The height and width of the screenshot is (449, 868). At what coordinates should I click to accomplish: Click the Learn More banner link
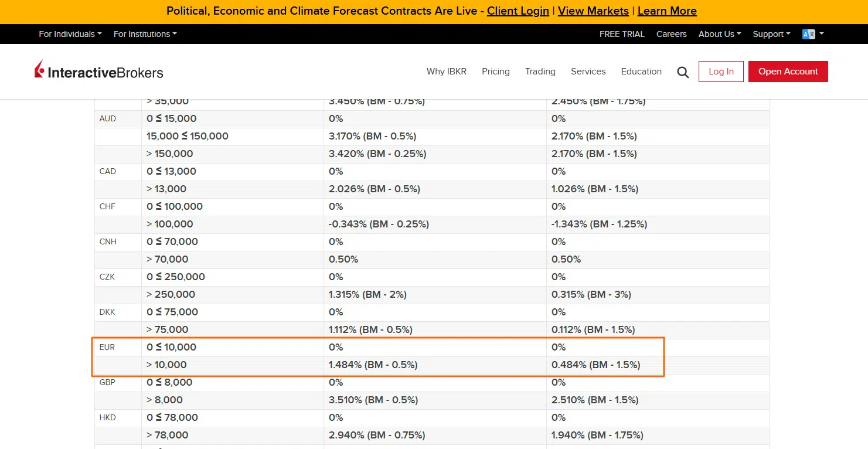coord(667,11)
